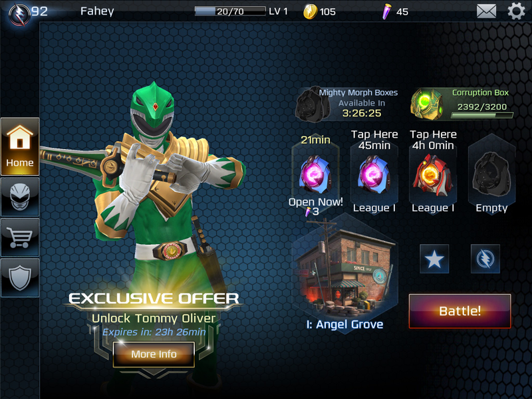The height and width of the screenshot is (399, 532).
Task: Tap the 4h 0min red morph box
Action: pyautogui.click(x=433, y=174)
